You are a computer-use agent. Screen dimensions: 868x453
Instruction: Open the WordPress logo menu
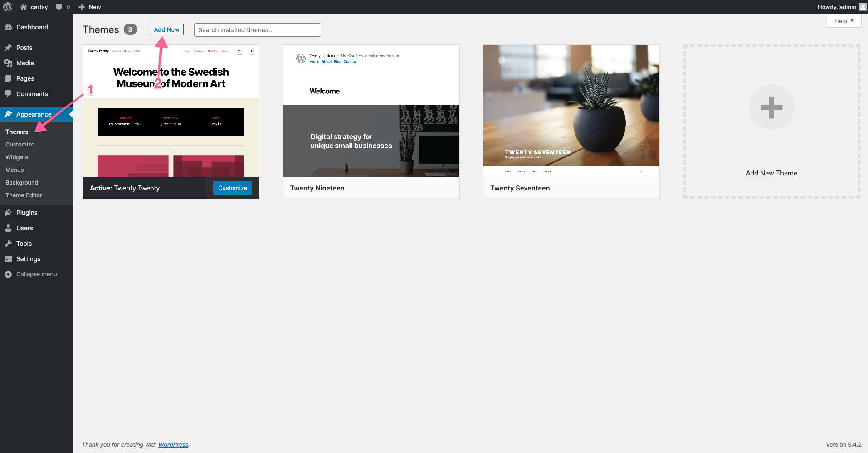pos(8,7)
